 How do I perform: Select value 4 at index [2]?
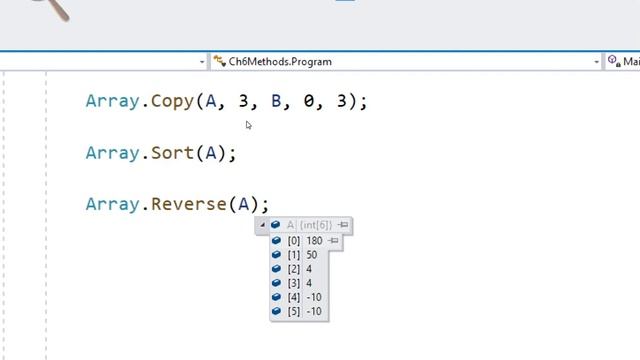point(309,269)
